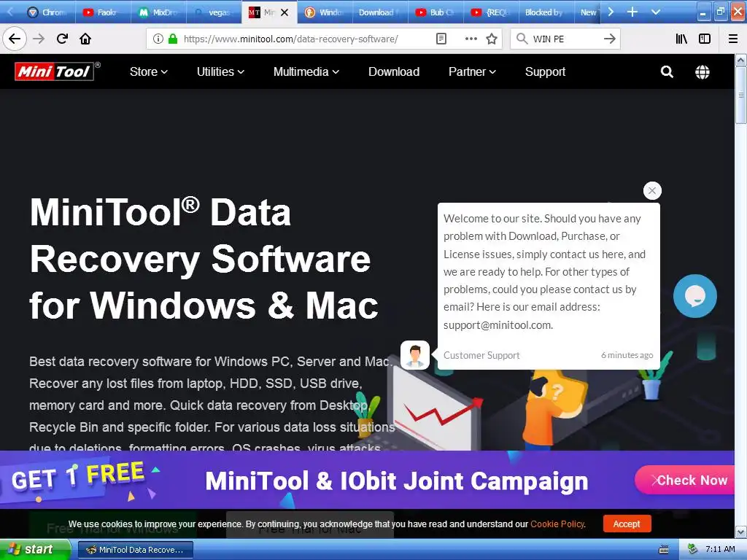Open the Cookie Policy link

pyautogui.click(x=557, y=524)
